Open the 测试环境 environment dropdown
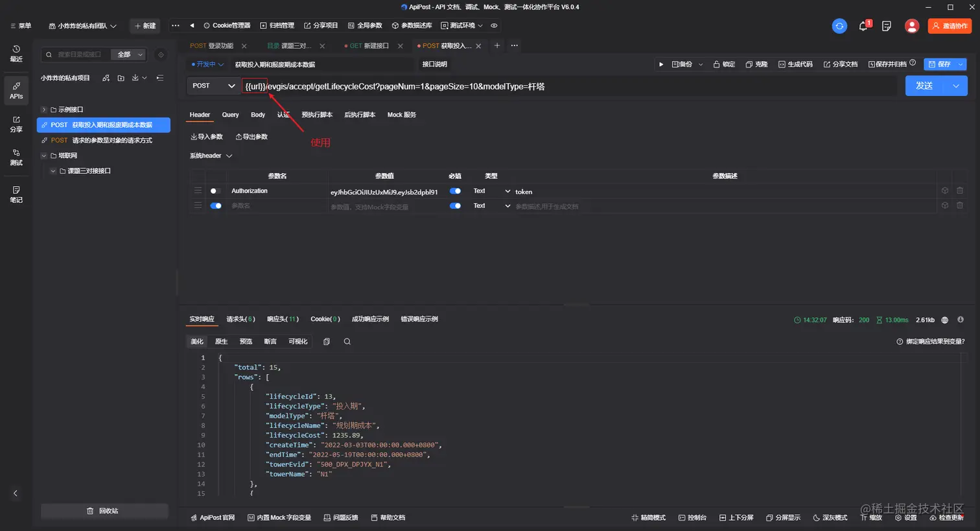The height and width of the screenshot is (531, 980). click(462, 26)
